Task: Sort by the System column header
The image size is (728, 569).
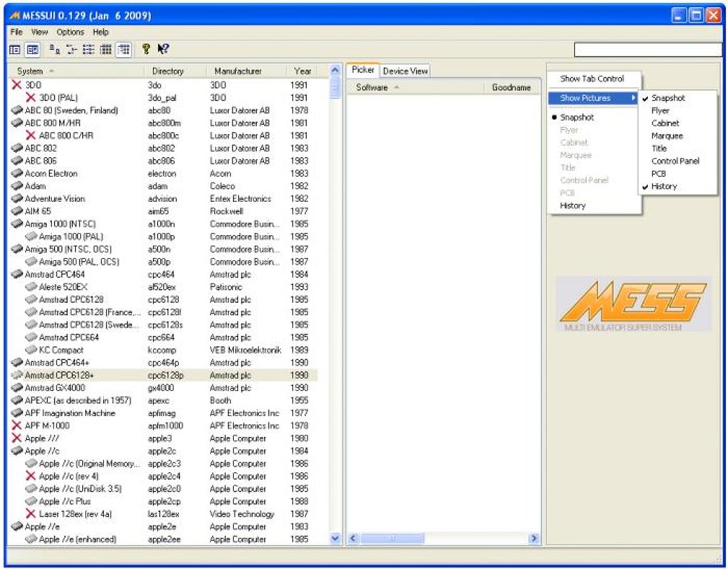Action: coord(76,71)
